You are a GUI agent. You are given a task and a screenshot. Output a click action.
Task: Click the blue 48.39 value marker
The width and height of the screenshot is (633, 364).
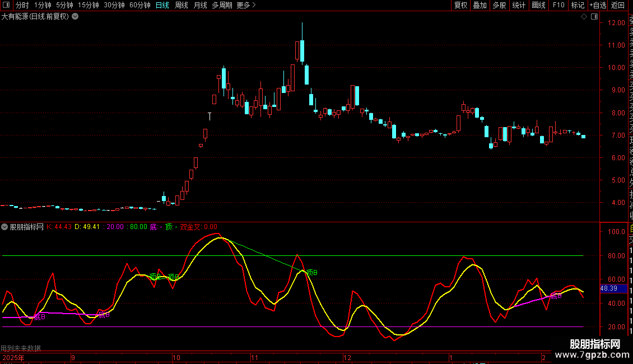(x=608, y=288)
